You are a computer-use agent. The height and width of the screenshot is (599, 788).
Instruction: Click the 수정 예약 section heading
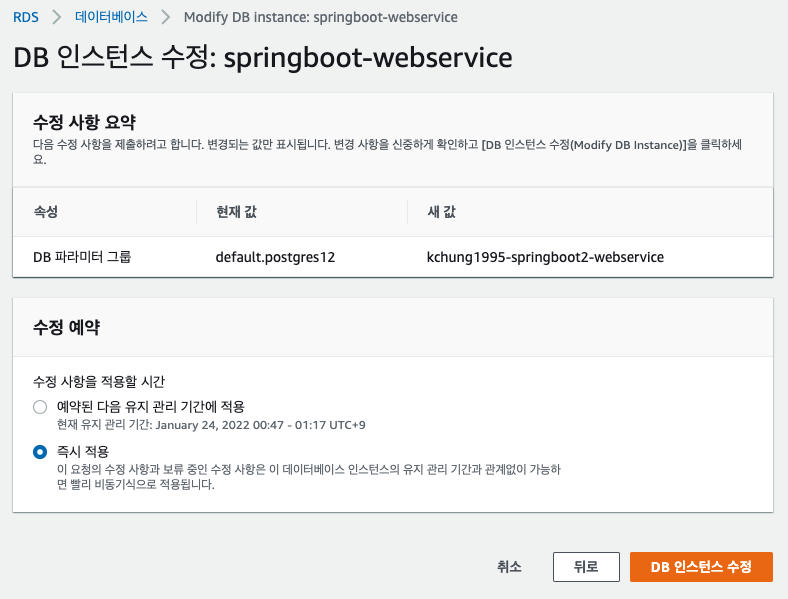(66, 327)
